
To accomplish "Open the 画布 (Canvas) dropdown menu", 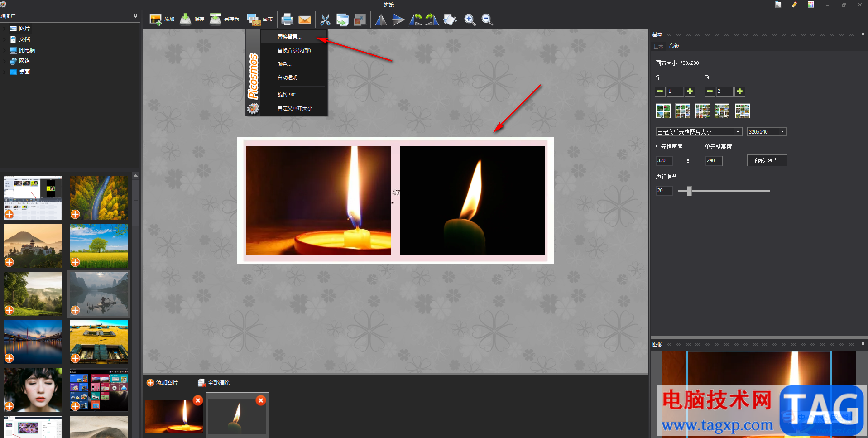I will [x=260, y=19].
